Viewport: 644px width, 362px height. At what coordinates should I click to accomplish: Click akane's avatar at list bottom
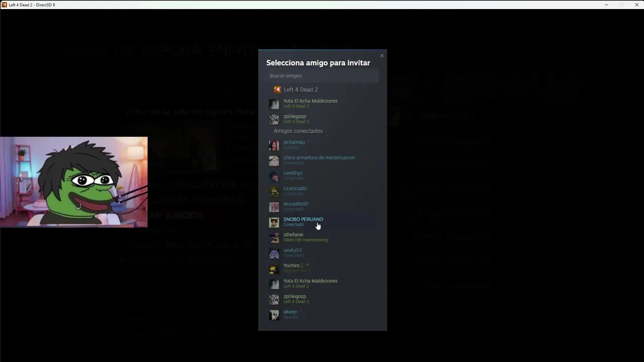274,315
